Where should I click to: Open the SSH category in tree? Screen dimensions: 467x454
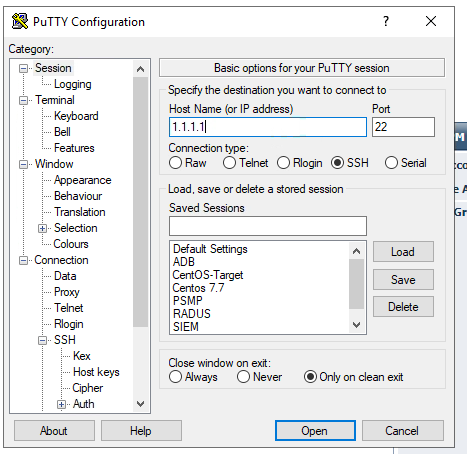point(65,340)
